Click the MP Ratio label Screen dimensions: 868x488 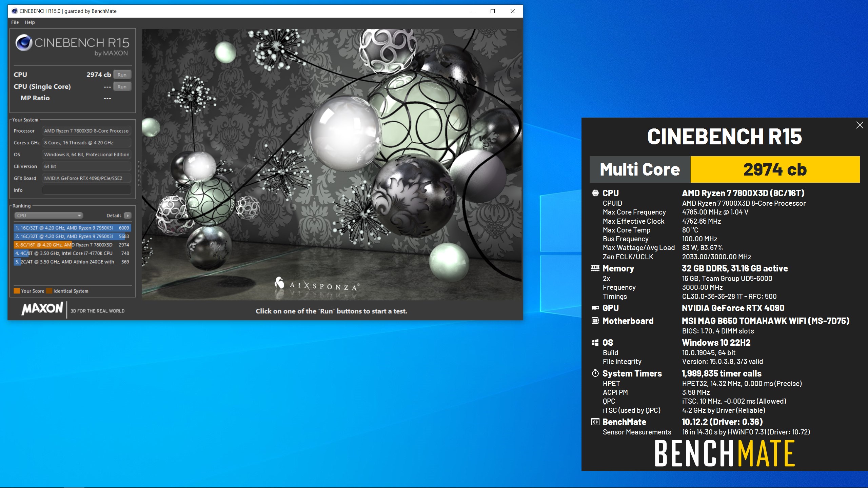(x=35, y=98)
